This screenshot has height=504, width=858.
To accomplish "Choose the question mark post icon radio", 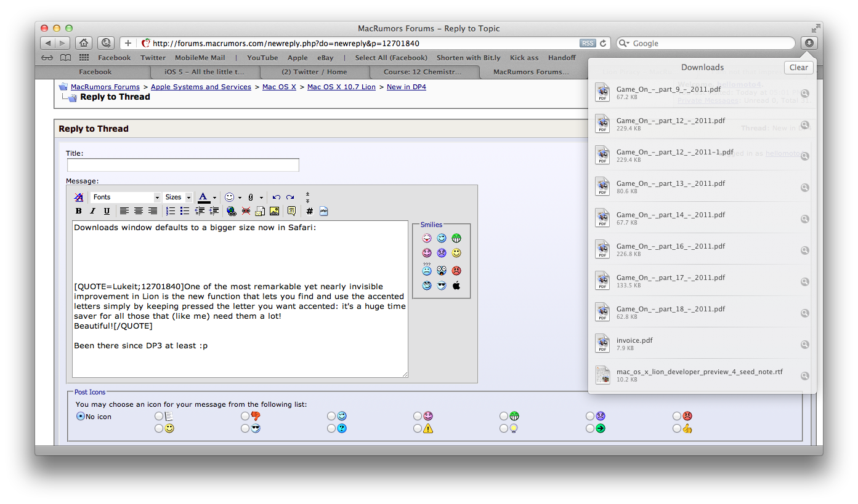I will 331,428.
